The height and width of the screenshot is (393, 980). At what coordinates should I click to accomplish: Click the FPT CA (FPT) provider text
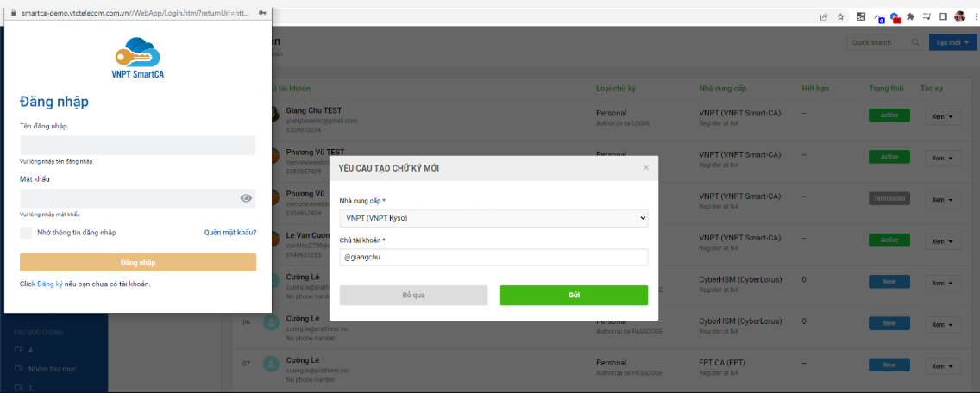[723, 361]
